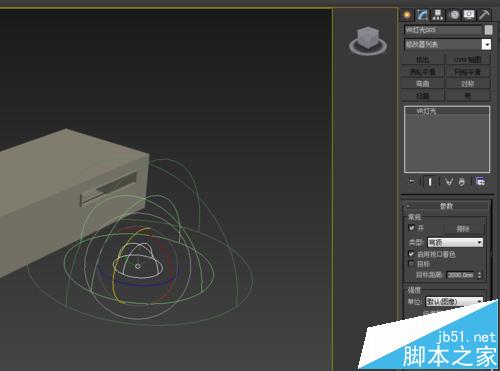Open the Hierarchy panel tab
Screen dimensions: 500x371
[x=438, y=15]
